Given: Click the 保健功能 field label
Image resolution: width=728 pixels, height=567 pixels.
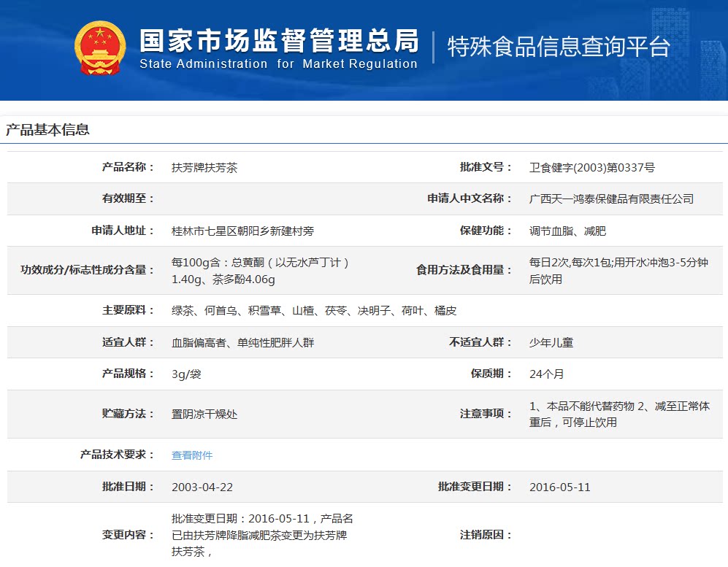Looking at the screenshot, I should pos(486,231).
